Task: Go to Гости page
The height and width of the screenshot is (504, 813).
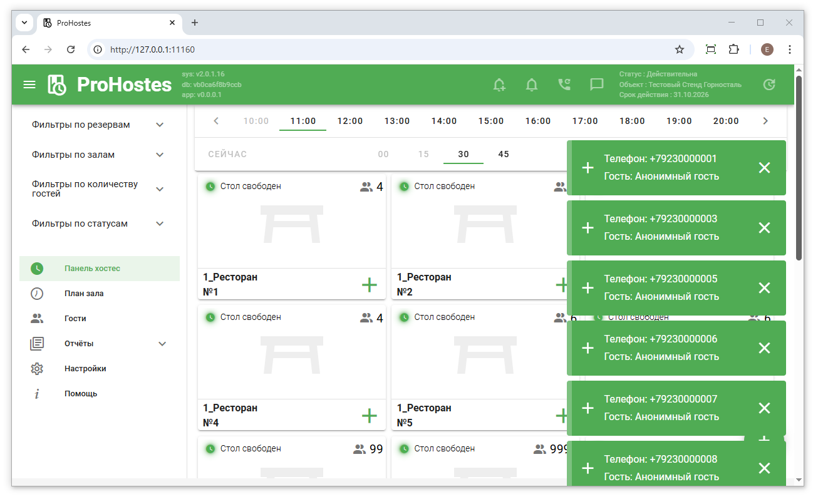Action: (75, 319)
